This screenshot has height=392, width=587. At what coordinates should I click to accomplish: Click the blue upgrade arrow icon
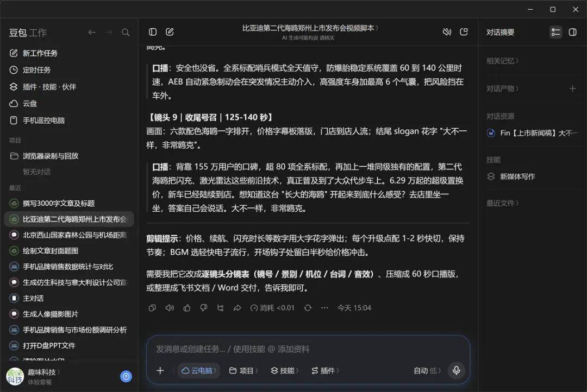tap(126, 376)
